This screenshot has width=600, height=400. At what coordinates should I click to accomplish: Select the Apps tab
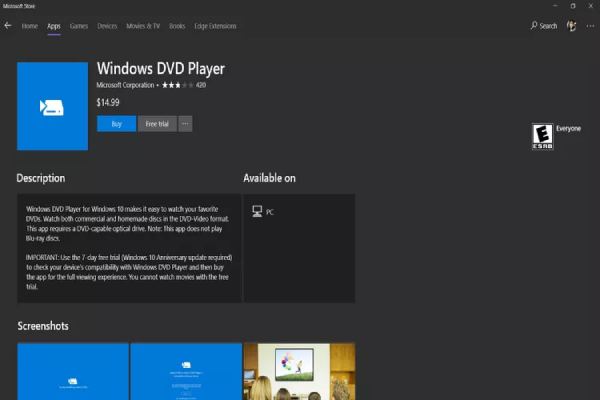[x=54, y=26]
